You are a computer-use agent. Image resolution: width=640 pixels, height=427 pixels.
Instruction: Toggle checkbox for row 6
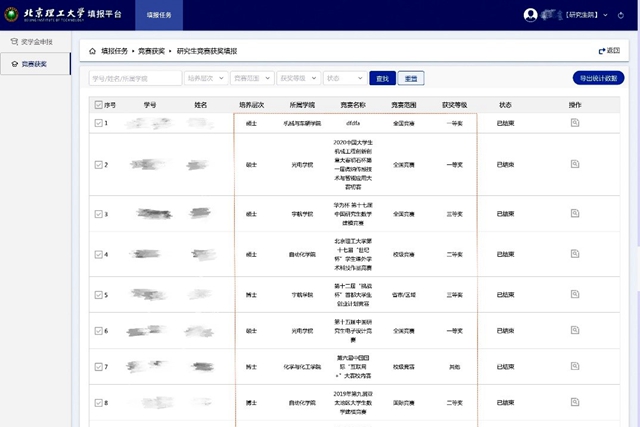98,330
